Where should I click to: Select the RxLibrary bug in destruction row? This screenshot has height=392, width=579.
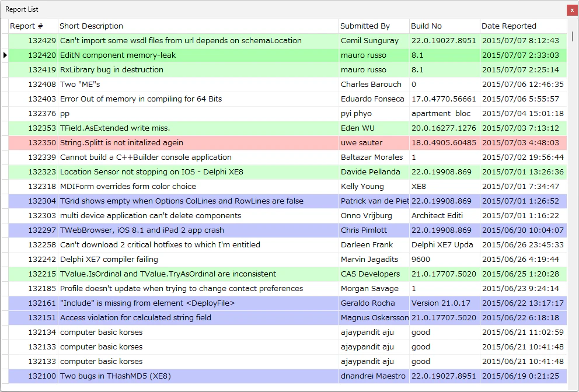288,70
